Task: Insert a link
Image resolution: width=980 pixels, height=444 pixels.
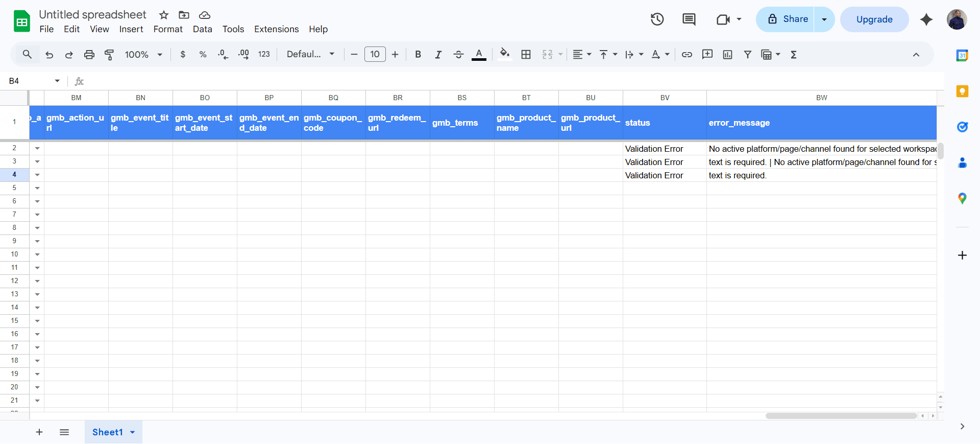Action: [687, 55]
